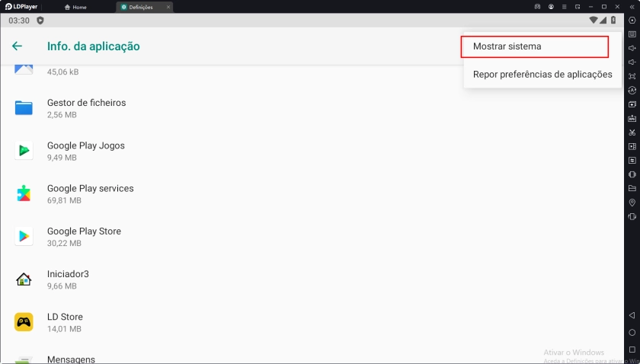This screenshot has height=364, width=640.
Task: Click Info. da aplicação title
Action: pos(94,46)
